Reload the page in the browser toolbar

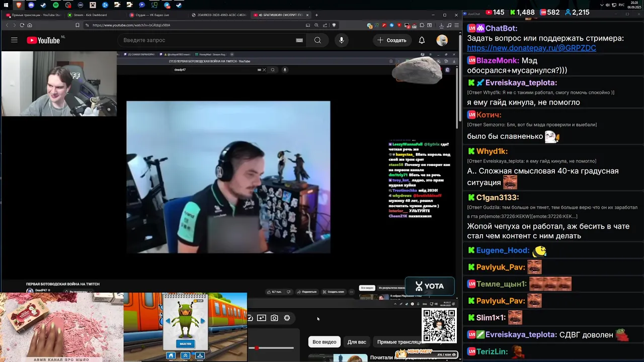point(22,25)
